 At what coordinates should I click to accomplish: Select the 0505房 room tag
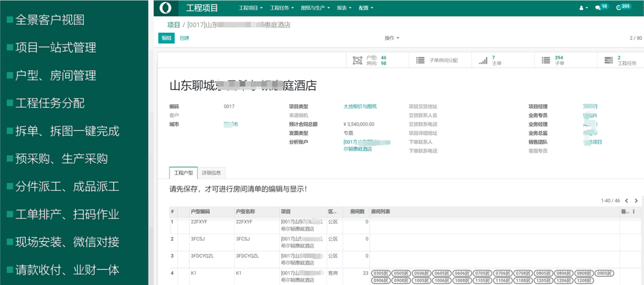tap(400, 273)
